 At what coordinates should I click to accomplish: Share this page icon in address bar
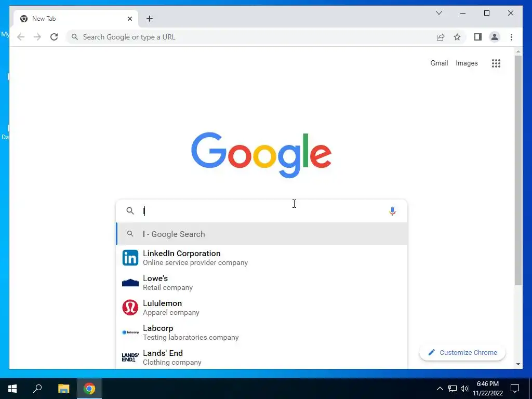(441, 37)
